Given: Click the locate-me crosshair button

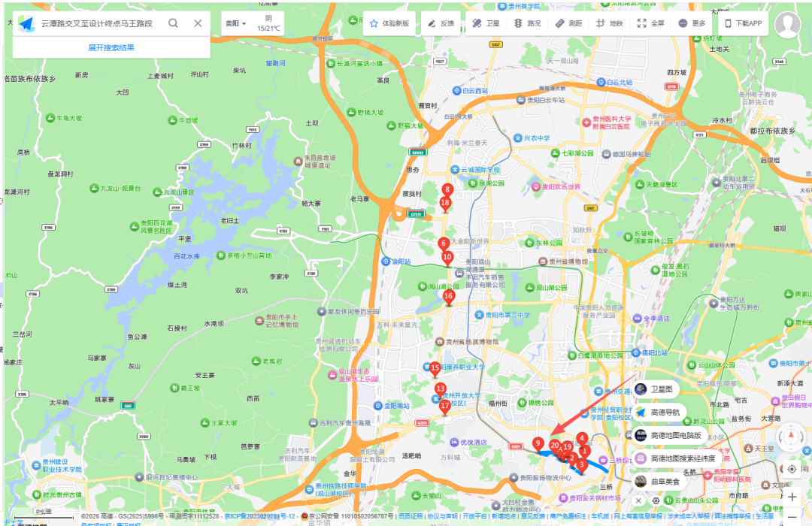Looking at the screenshot, I should pyautogui.click(x=792, y=469).
